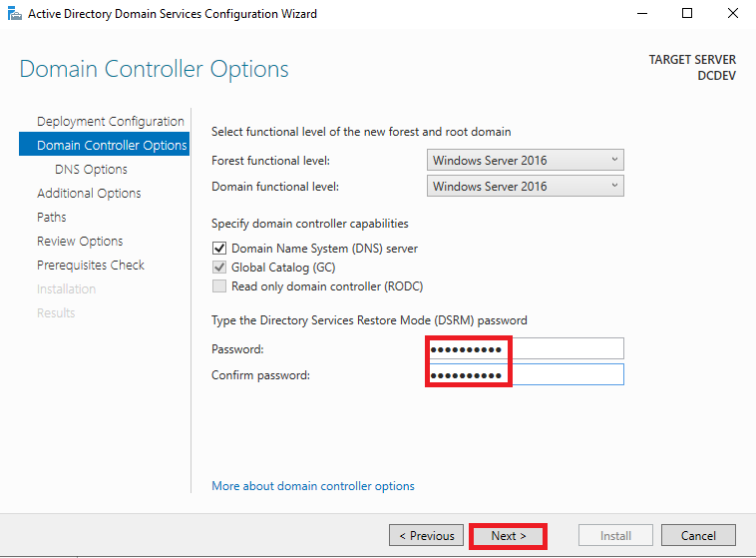Go to the Review Options step
Viewport: 756px width, 558px height.
tap(80, 241)
